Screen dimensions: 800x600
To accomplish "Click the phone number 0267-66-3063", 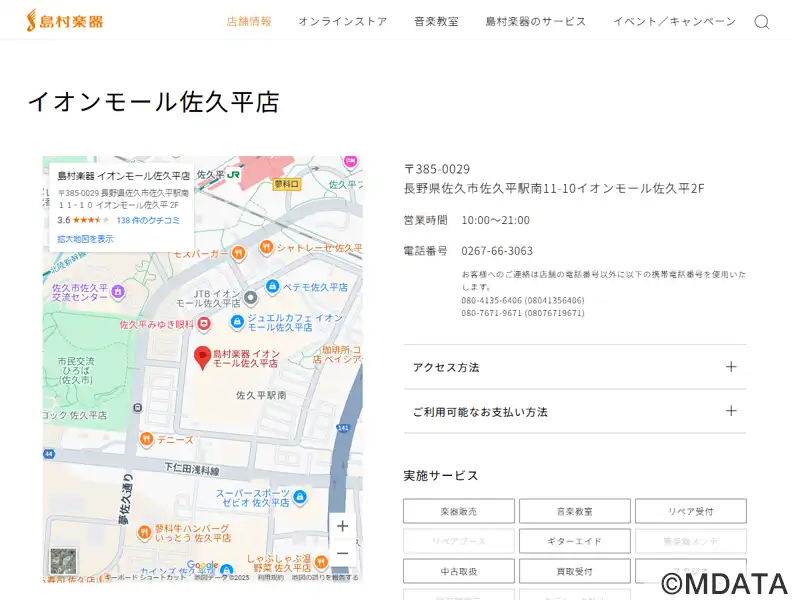I will (497, 251).
